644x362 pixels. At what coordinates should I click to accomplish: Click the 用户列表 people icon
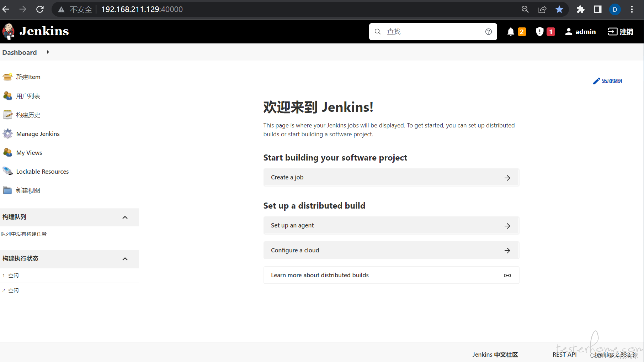7,96
